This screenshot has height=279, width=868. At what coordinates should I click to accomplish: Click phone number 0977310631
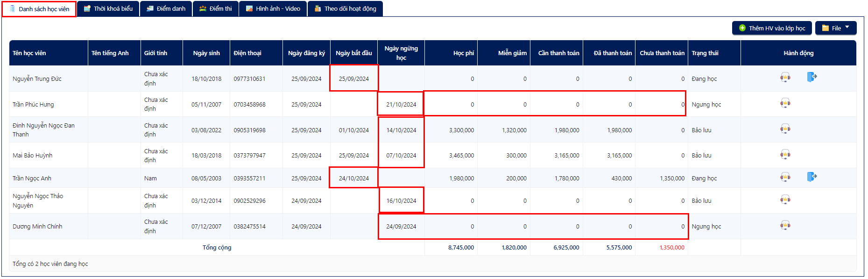click(x=249, y=79)
